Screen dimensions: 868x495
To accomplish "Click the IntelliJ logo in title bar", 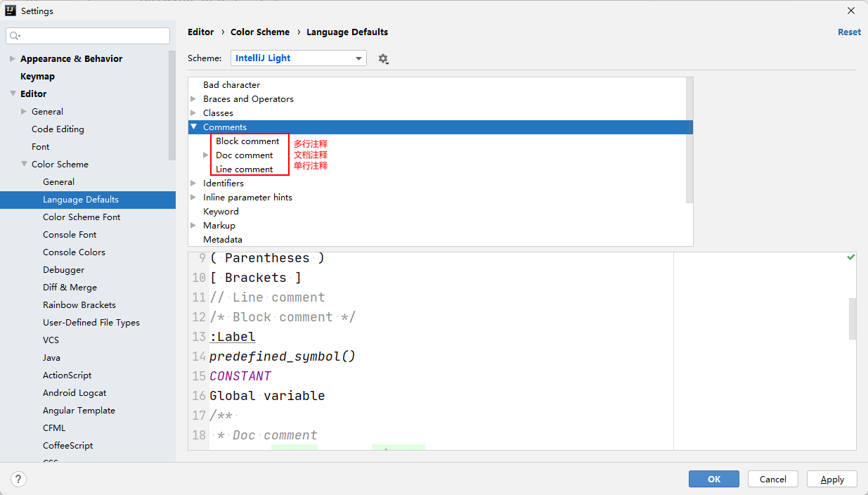I will [x=11, y=11].
